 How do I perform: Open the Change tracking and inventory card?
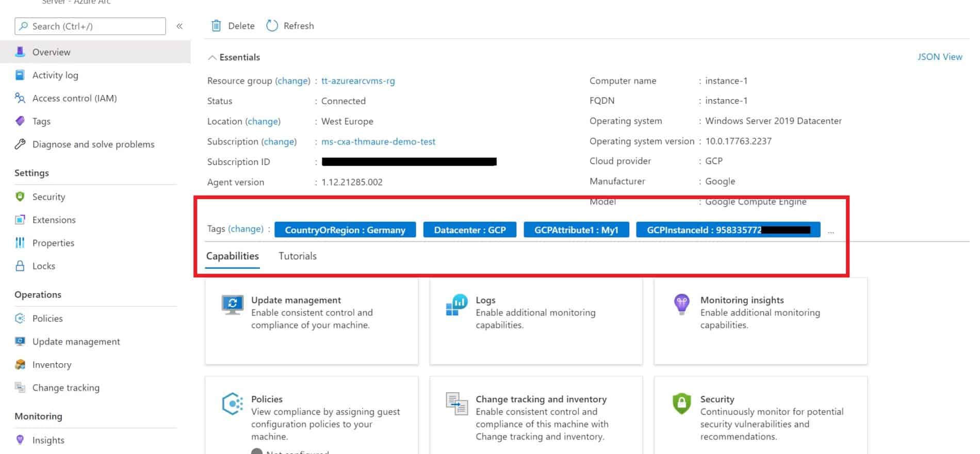[536, 416]
